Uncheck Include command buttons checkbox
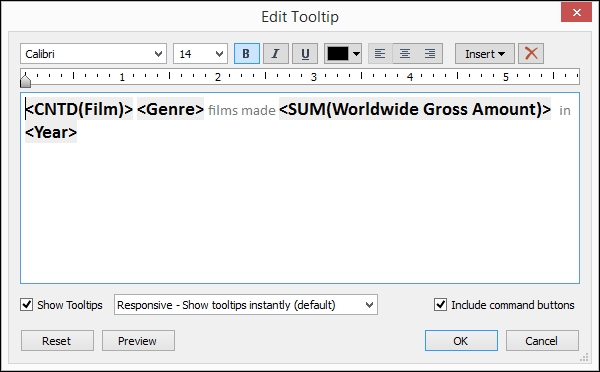This screenshot has width=600, height=372. pos(440,305)
